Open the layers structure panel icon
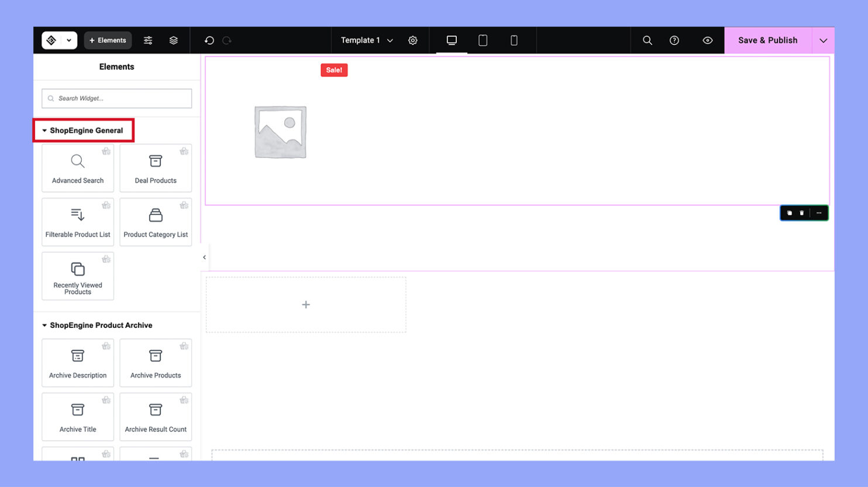This screenshot has width=868, height=487. 174,40
